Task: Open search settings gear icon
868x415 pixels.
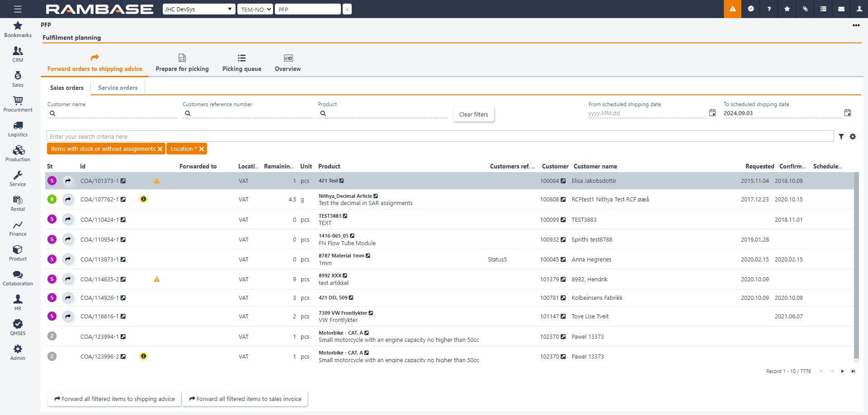Action: point(853,137)
